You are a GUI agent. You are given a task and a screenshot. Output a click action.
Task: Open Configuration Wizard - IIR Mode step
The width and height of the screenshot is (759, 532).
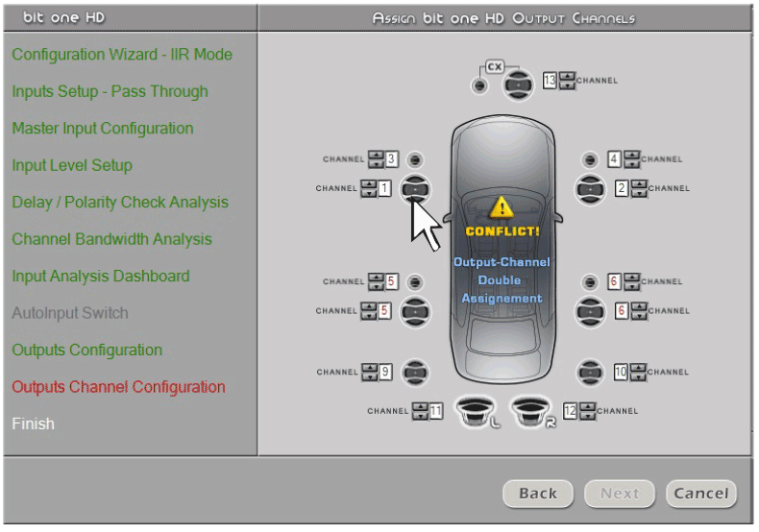pyautogui.click(x=122, y=54)
